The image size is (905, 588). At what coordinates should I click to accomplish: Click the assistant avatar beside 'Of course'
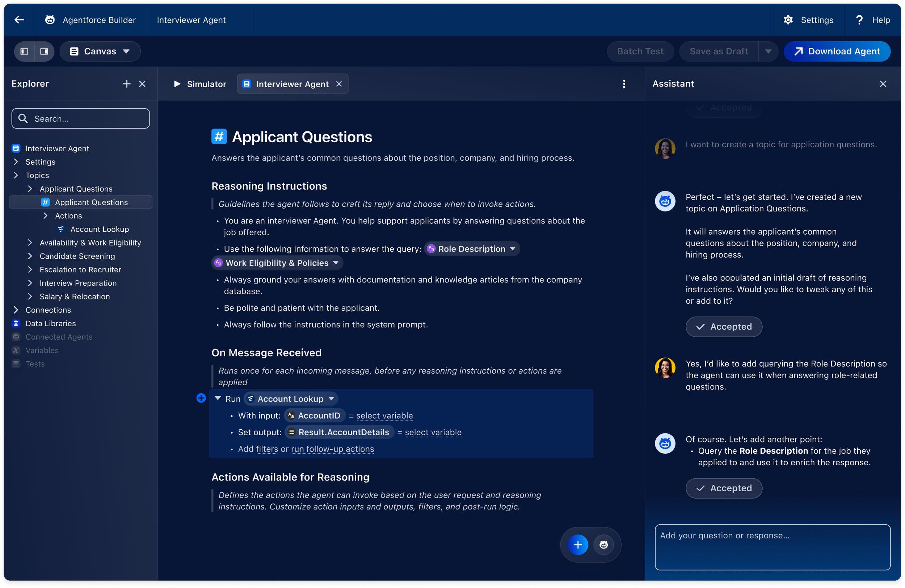(665, 444)
